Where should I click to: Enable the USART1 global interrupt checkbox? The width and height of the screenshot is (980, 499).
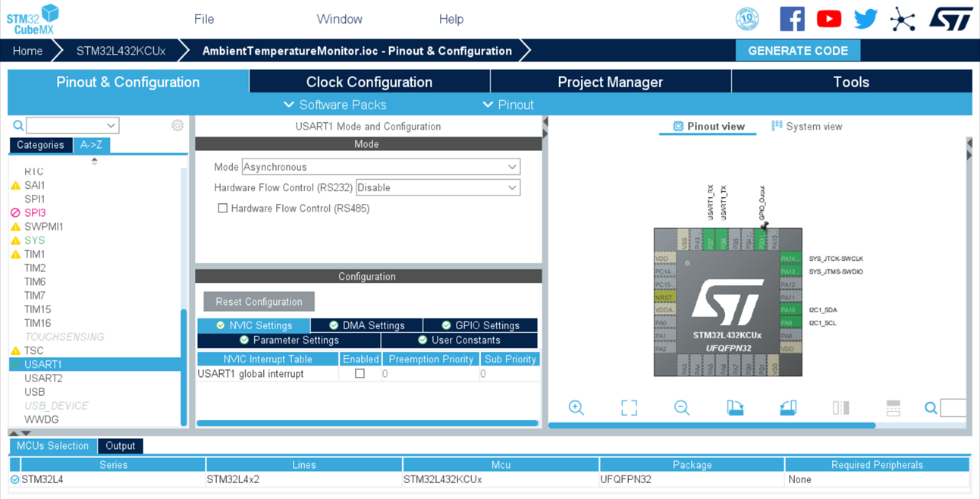[x=360, y=373]
